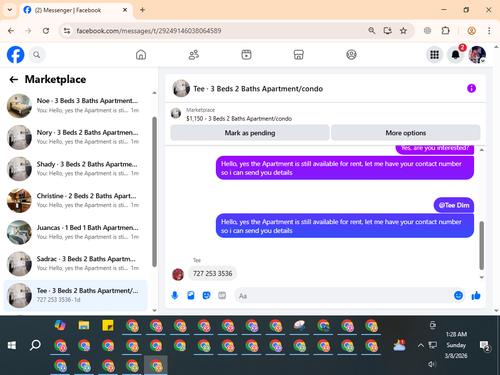Open the Facebook menu grid icon

coord(434,55)
